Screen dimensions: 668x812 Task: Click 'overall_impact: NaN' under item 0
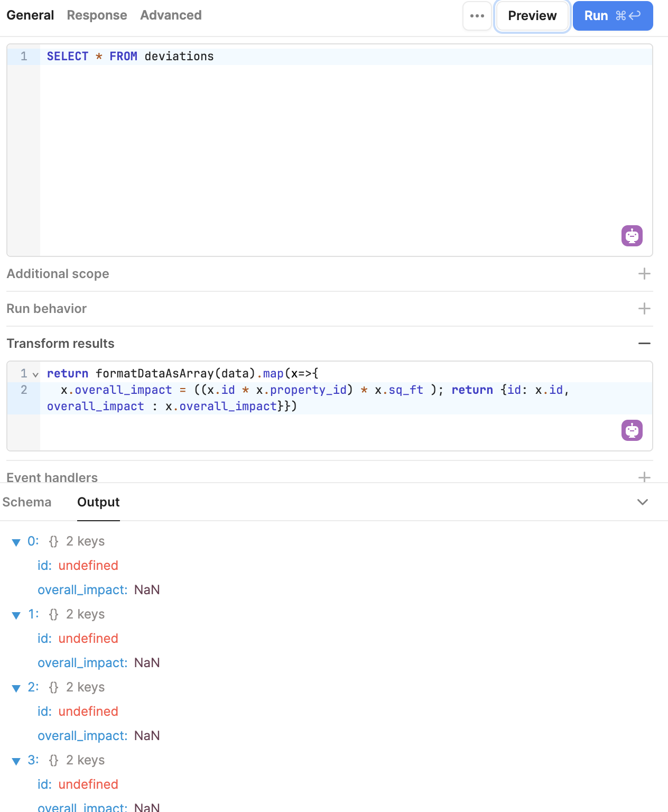point(99,590)
